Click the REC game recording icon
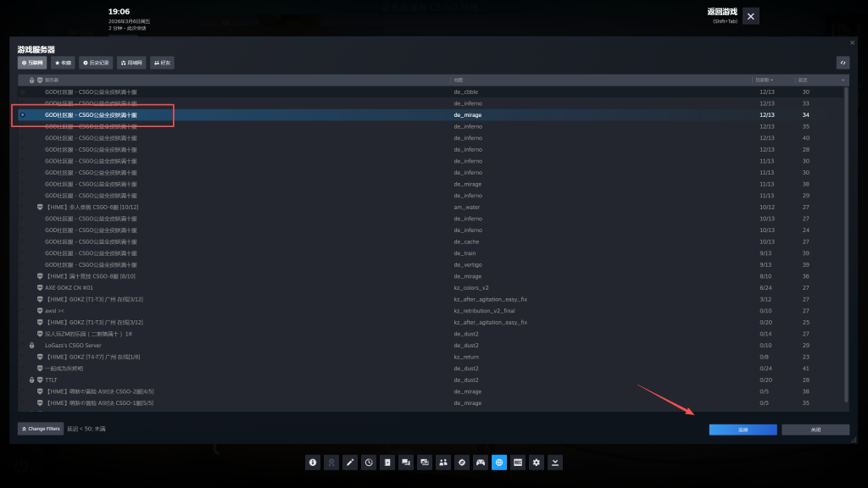This screenshot has width=868, height=488. tap(518, 463)
